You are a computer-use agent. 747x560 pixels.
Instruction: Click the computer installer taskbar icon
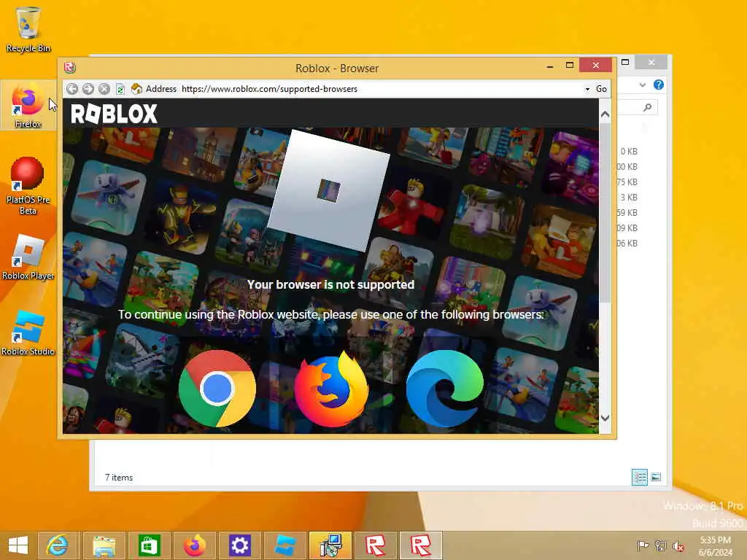[x=330, y=545]
